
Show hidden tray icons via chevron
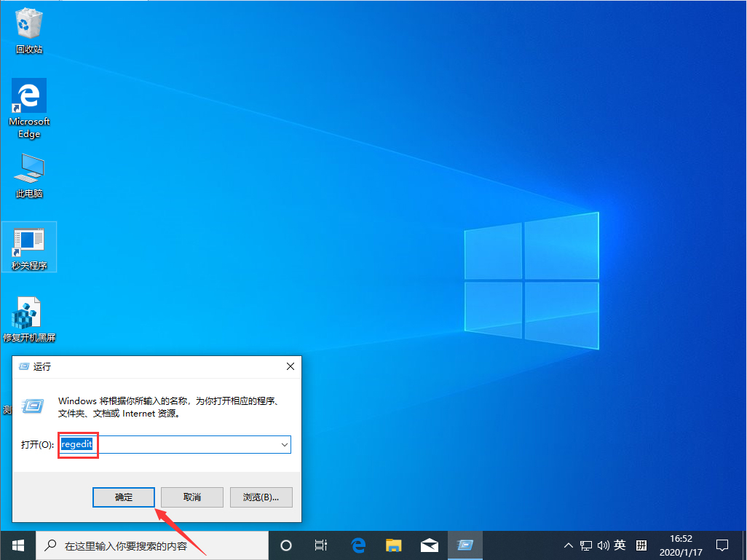point(568,545)
